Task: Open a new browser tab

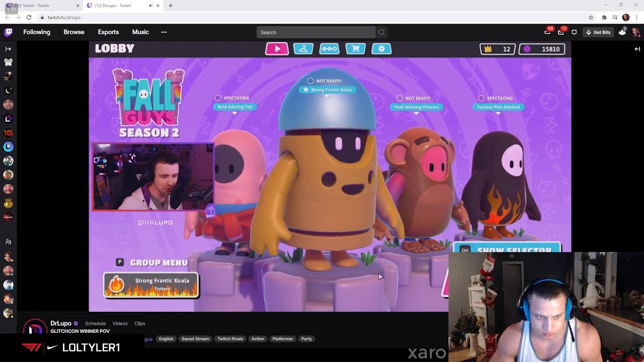Action: [171, 6]
